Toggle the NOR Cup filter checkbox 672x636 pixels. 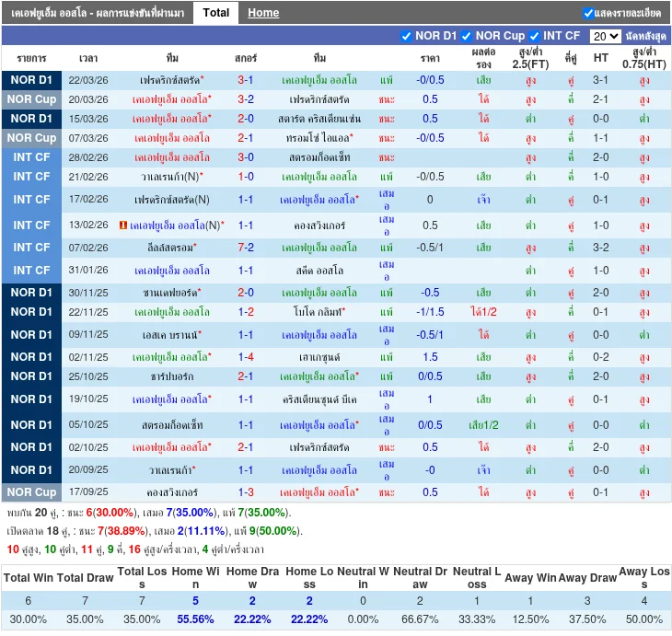[468, 36]
